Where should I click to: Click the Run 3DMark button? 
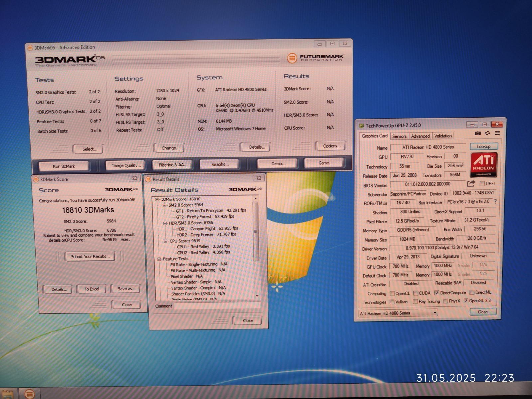(64, 166)
